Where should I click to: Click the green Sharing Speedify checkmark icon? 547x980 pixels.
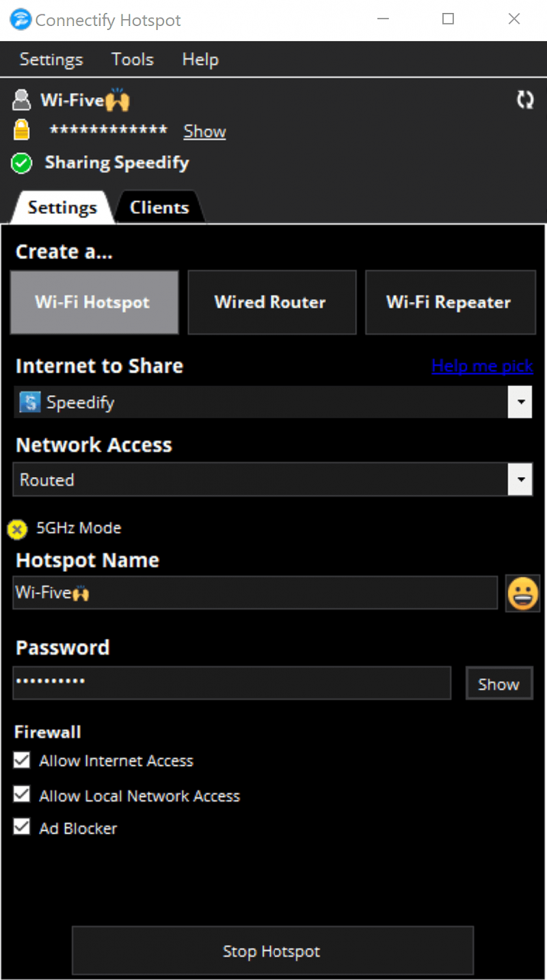tap(22, 163)
